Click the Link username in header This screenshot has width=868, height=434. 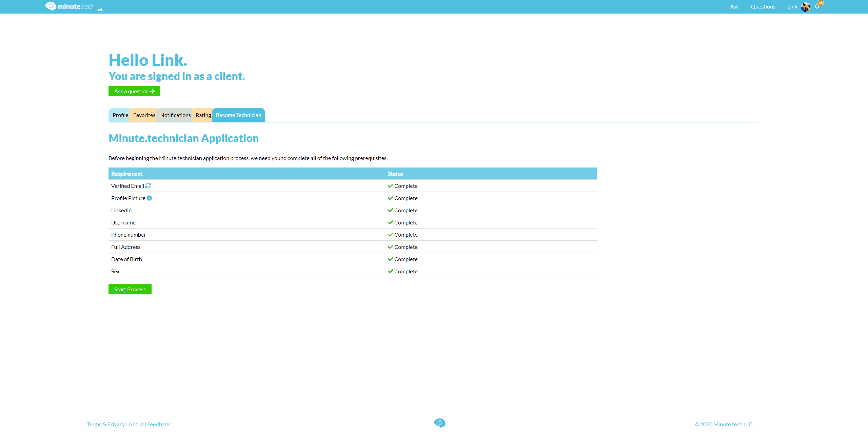(x=792, y=7)
